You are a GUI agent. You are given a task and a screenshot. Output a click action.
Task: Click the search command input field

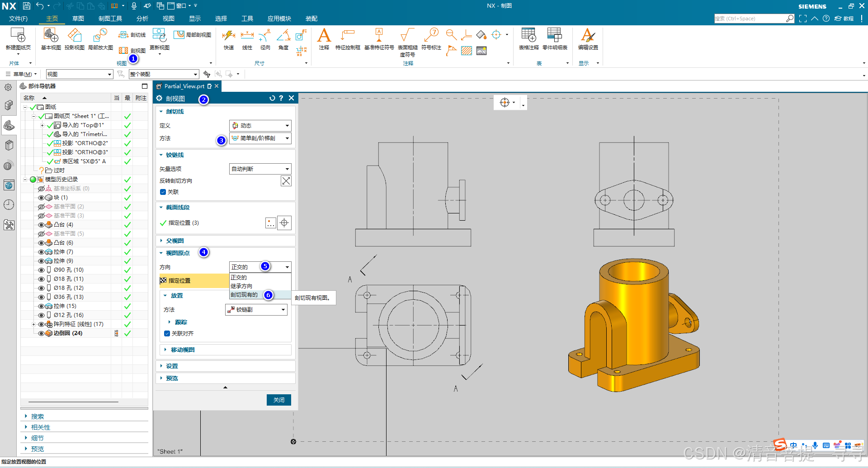coord(750,19)
